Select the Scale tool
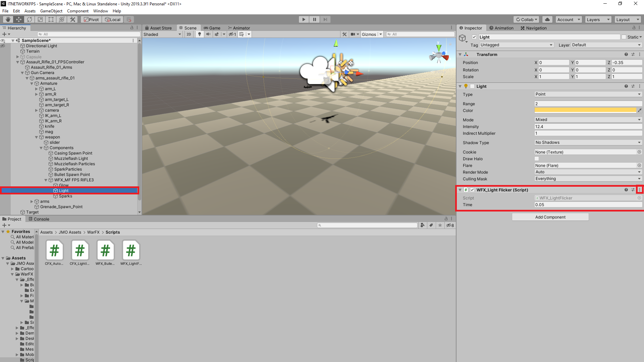This screenshot has height=362, width=644. point(40,19)
